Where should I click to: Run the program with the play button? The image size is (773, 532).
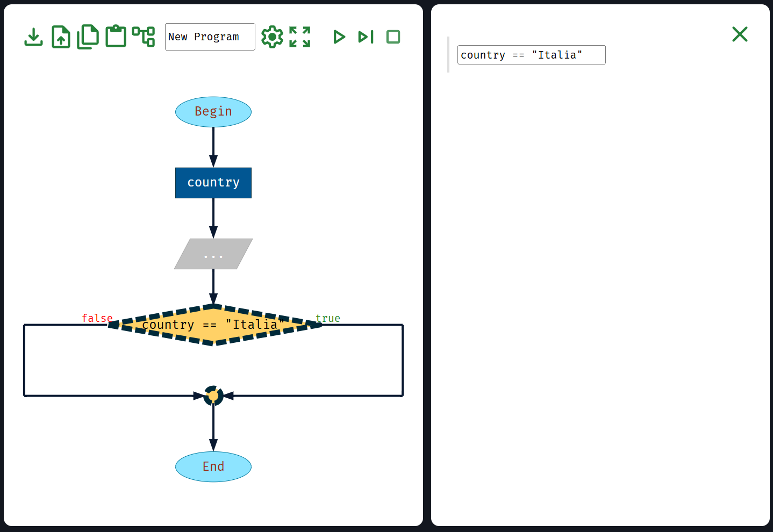tap(339, 37)
